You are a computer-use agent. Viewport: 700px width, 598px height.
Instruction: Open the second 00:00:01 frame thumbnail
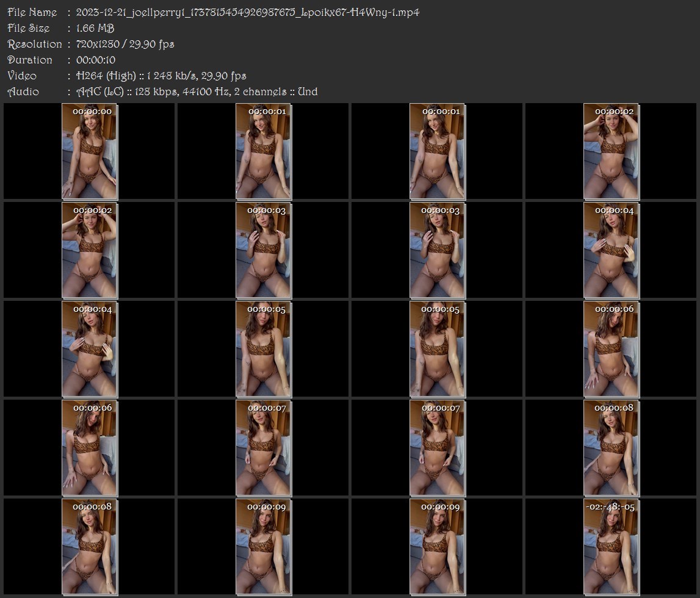[x=437, y=151]
